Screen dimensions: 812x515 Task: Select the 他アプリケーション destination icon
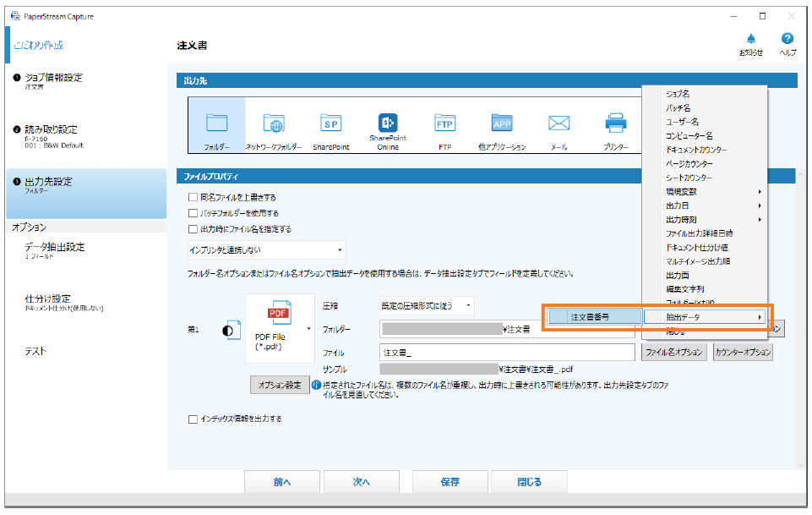coord(502,125)
